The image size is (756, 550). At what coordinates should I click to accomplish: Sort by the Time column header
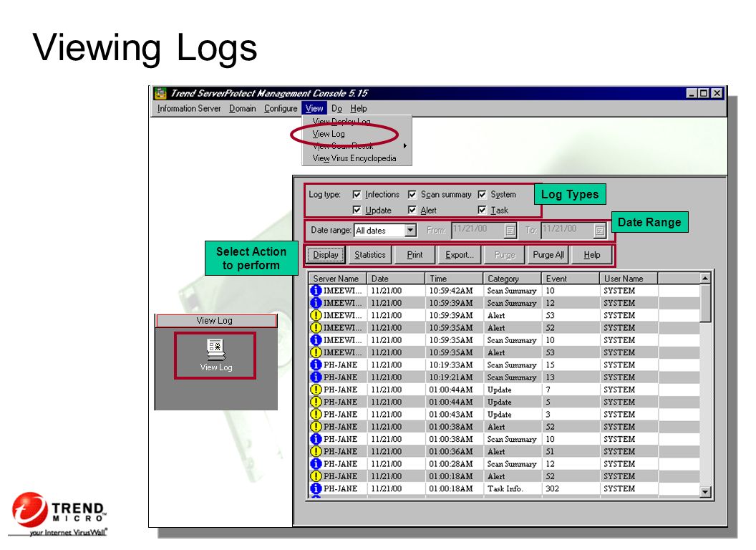coord(454,279)
